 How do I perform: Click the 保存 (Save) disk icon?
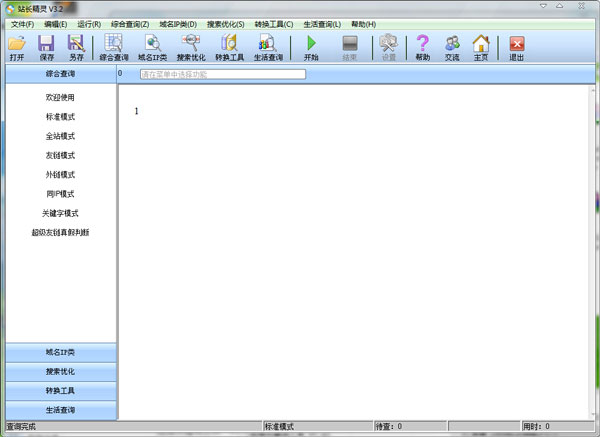(x=46, y=44)
